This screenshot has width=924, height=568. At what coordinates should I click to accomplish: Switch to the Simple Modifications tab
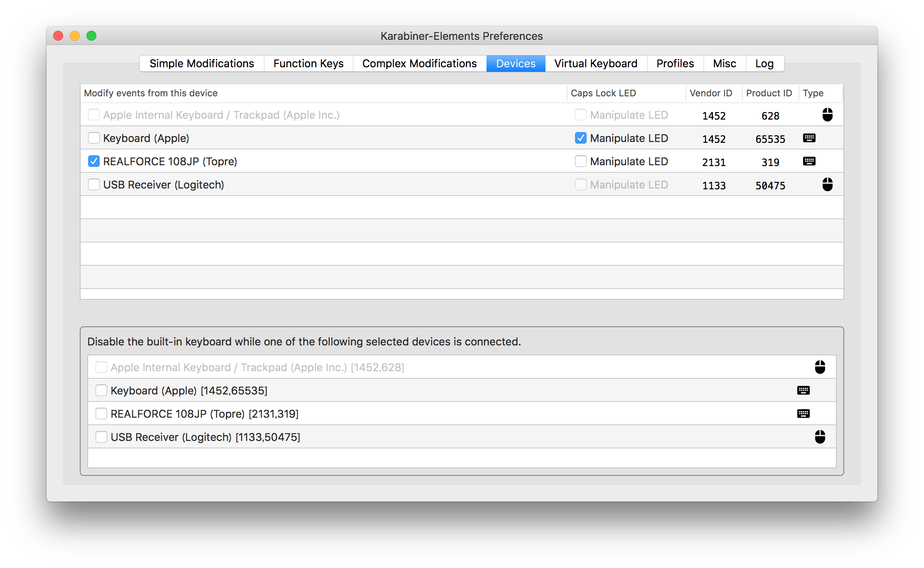click(202, 64)
